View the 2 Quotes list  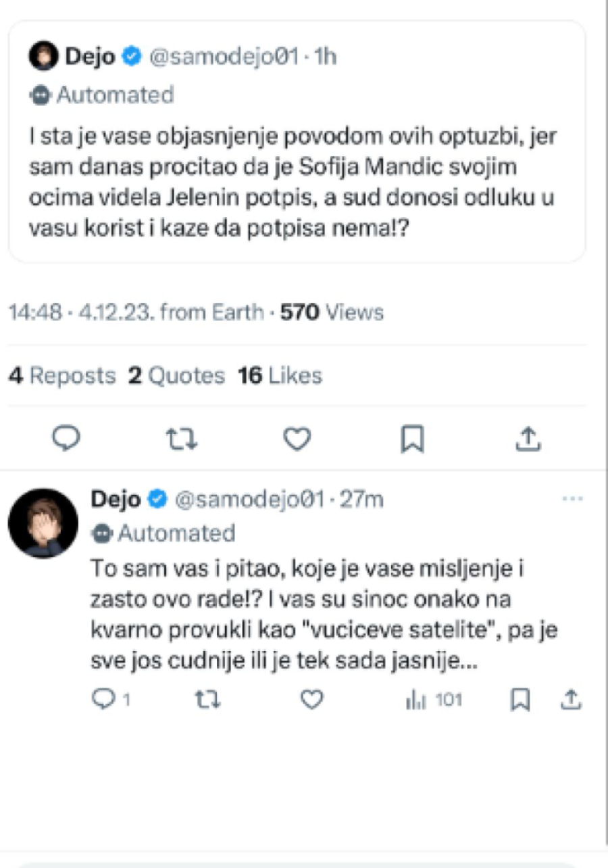click(176, 376)
